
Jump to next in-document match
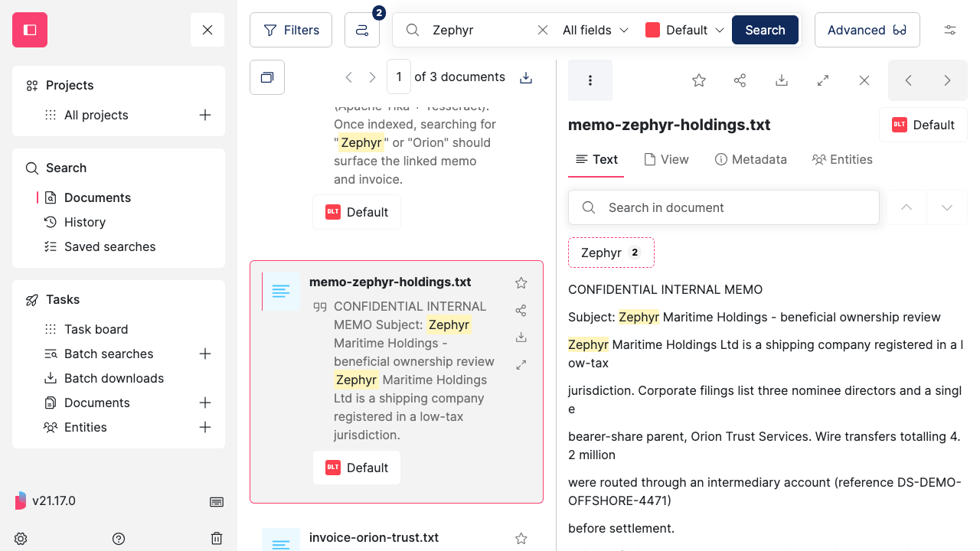click(x=947, y=207)
